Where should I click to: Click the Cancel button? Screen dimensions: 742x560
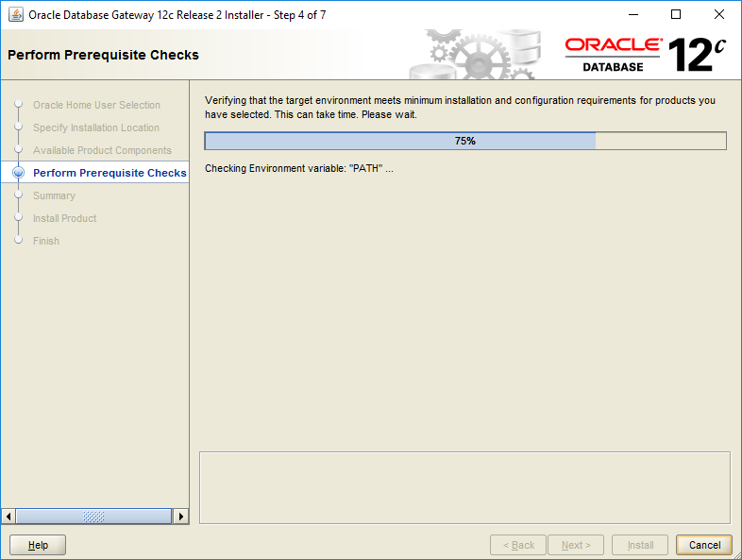(704, 545)
